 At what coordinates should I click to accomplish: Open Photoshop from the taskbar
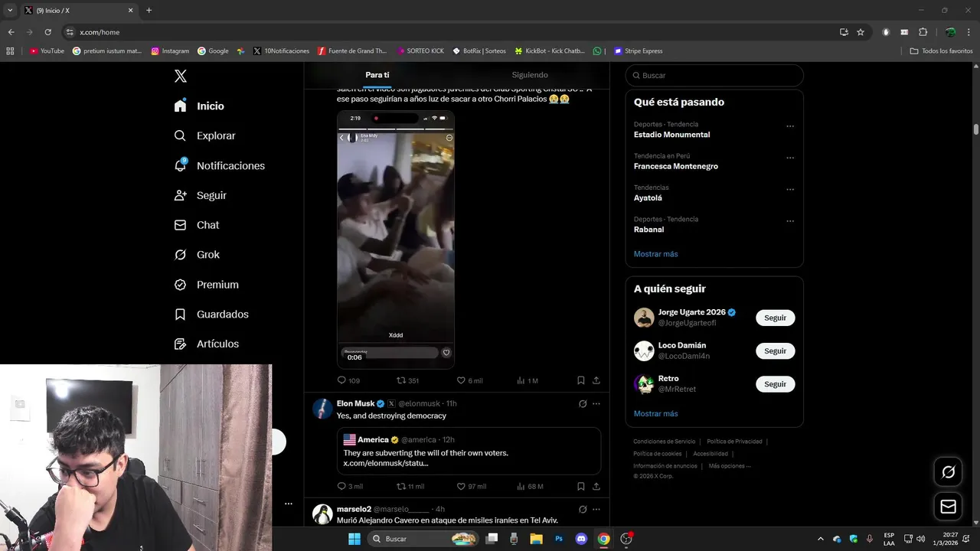[x=559, y=539]
